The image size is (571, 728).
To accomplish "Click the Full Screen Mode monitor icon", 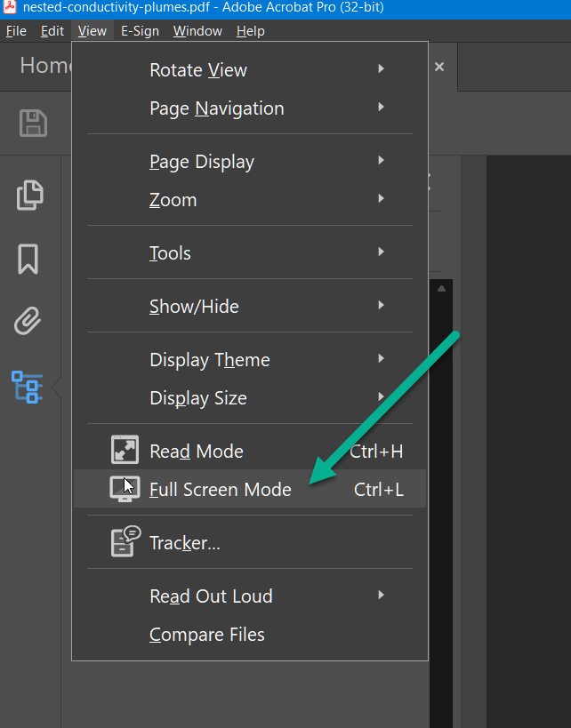I will (125, 489).
